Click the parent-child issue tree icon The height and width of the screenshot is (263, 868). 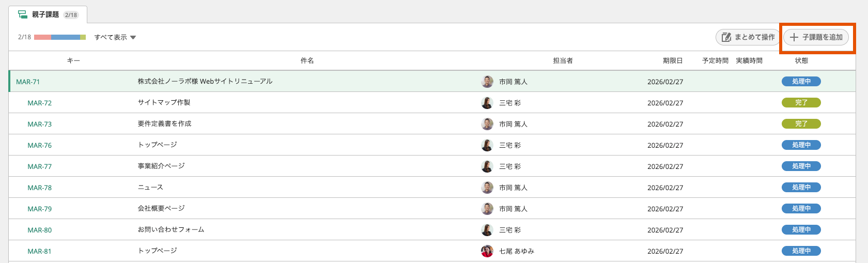point(23,14)
